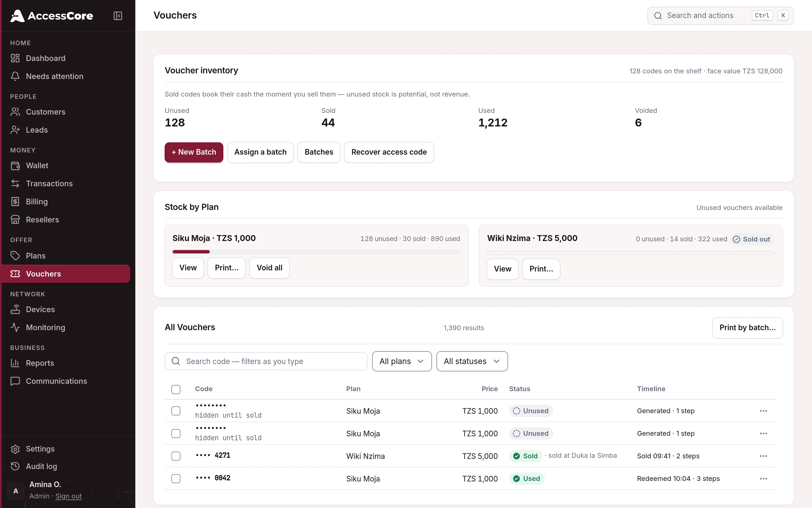This screenshot has width=812, height=508.
Task: Open the Batches button
Action: pyautogui.click(x=319, y=152)
